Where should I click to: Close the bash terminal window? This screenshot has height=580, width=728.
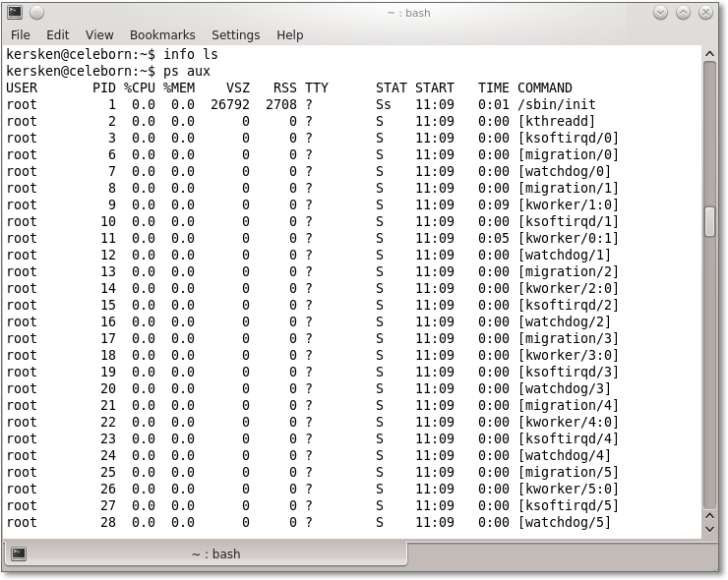705,12
